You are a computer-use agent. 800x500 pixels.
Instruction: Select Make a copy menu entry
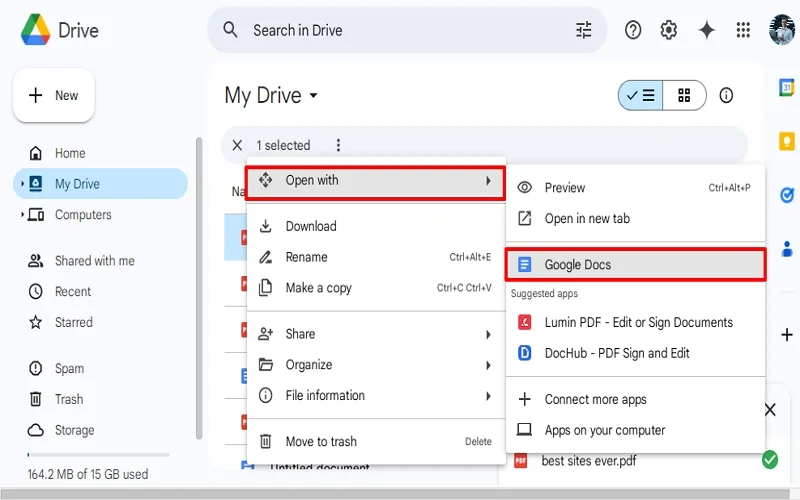376,288
